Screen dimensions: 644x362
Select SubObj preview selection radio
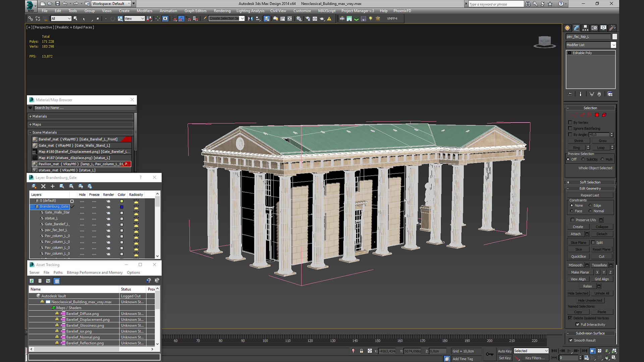pyautogui.click(x=583, y=160)
